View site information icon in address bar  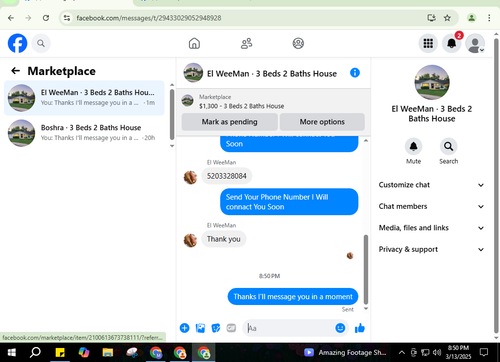67,18
